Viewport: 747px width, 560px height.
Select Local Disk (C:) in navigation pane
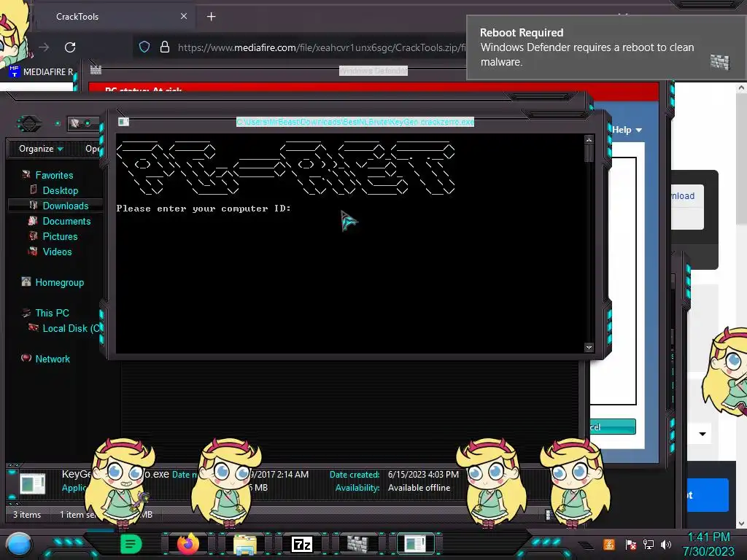(x=71, y=328)
